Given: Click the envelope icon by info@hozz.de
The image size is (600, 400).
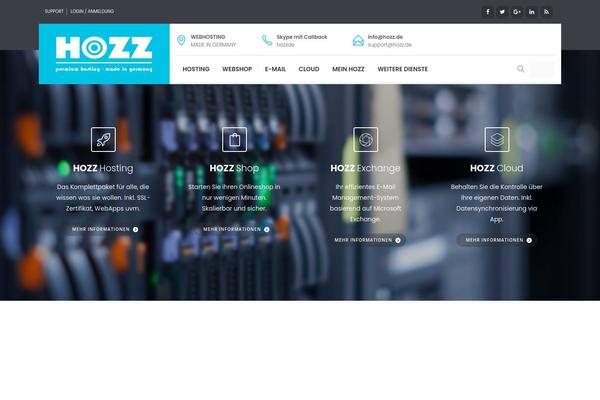Looking at the screenshot, I should point(358,41).
